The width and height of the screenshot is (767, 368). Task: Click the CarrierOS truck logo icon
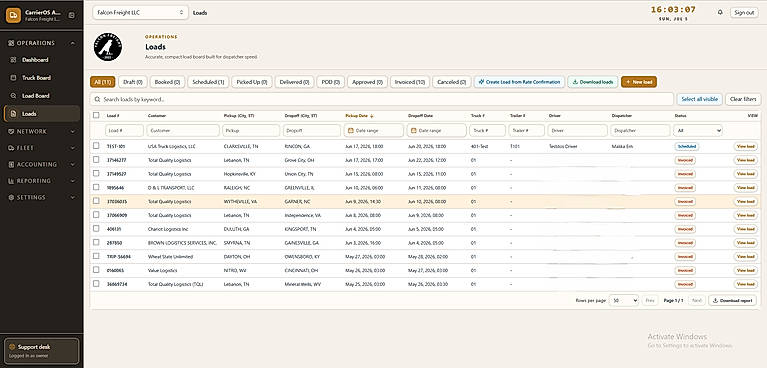coord(13,15)
